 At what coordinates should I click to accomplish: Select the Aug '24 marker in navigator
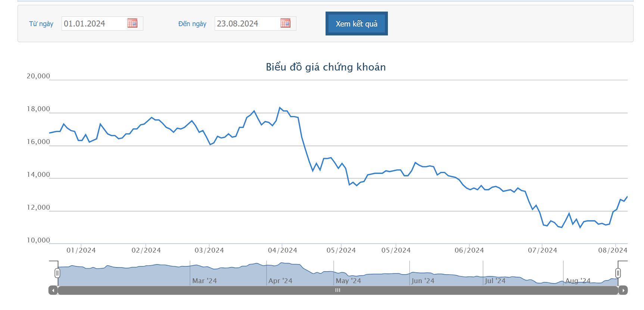pyautogui.click(x=578, y=281)
